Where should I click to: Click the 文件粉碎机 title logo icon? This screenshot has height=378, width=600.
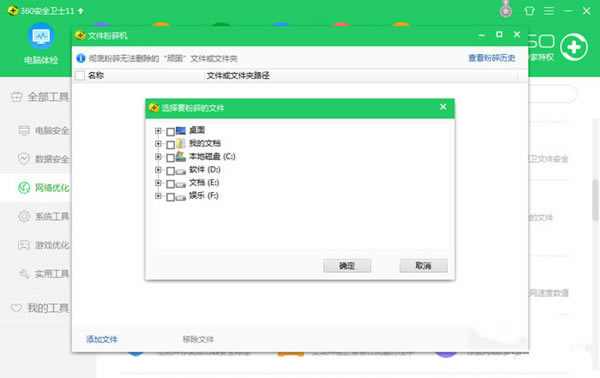(x=80, y=35)
